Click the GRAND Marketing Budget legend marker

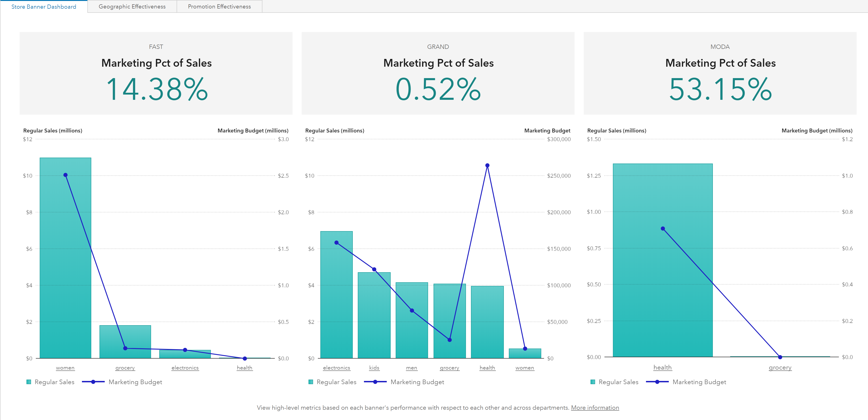click(375, 382)
